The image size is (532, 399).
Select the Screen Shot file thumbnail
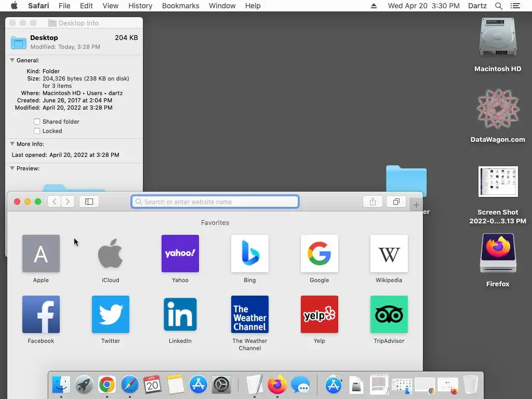coord(498,181)
